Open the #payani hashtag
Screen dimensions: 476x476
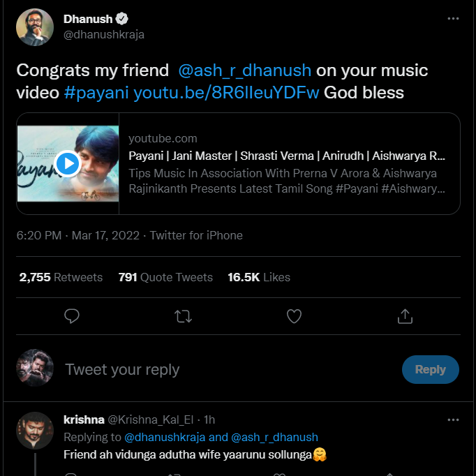pos(96,92)
